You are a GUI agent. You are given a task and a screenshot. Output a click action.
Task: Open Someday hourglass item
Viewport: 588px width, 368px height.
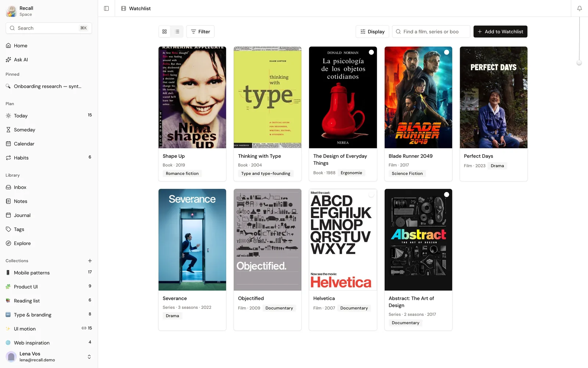49,130
